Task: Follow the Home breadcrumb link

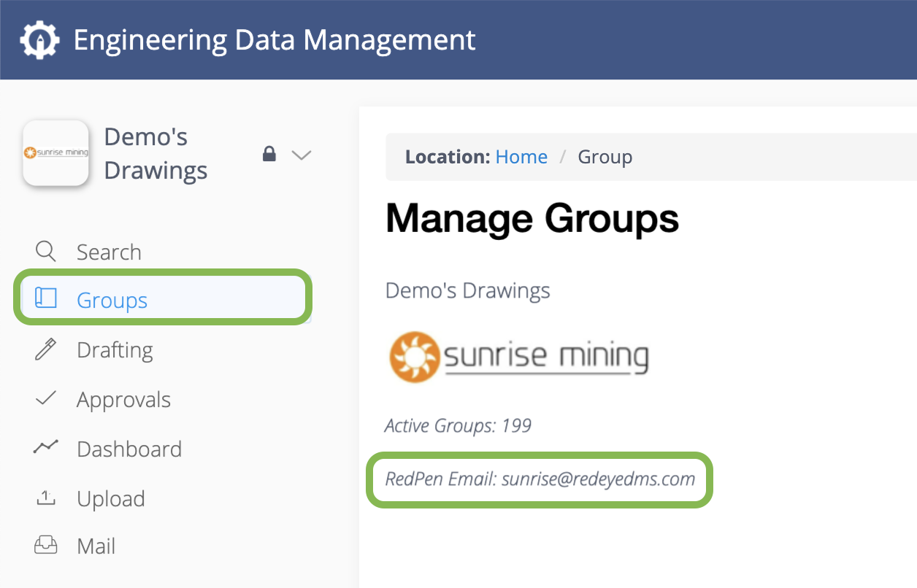Action: [x=521, y=157]
